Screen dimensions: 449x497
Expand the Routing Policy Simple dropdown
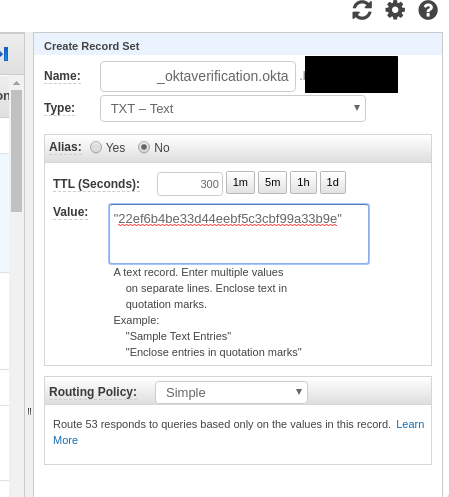point(231,392)
